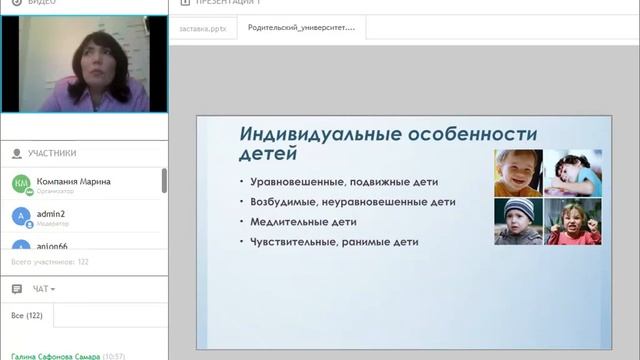
Task: Select participant name admin2
Action: [51, 214]
